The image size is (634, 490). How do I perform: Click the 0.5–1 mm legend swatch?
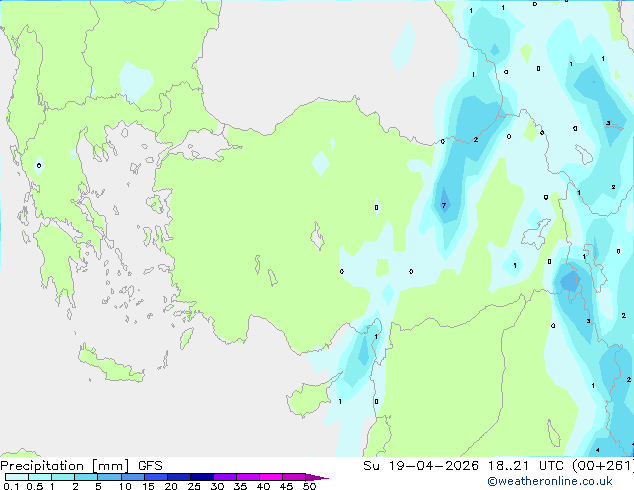pos(40,477)
